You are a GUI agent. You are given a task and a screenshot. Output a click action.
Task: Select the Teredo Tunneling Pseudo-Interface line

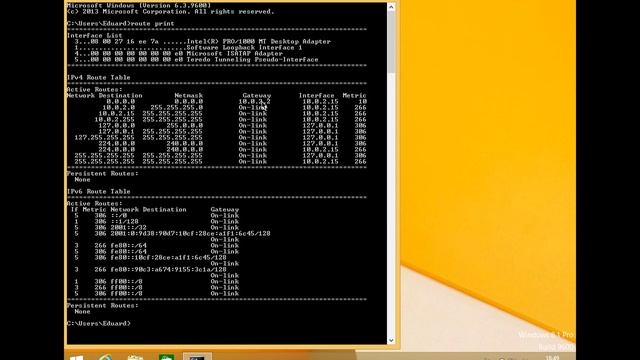pyautogui.click(x=196, y=60)
